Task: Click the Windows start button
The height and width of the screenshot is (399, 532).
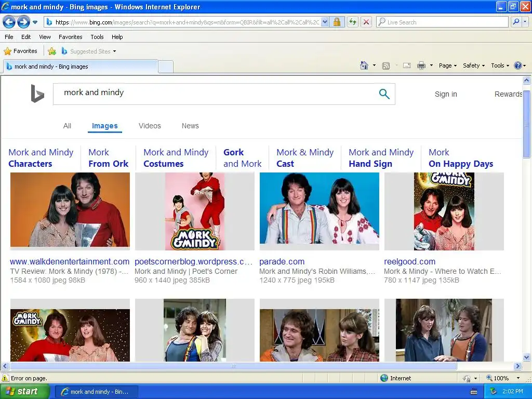Action: [x=25, y=392]
